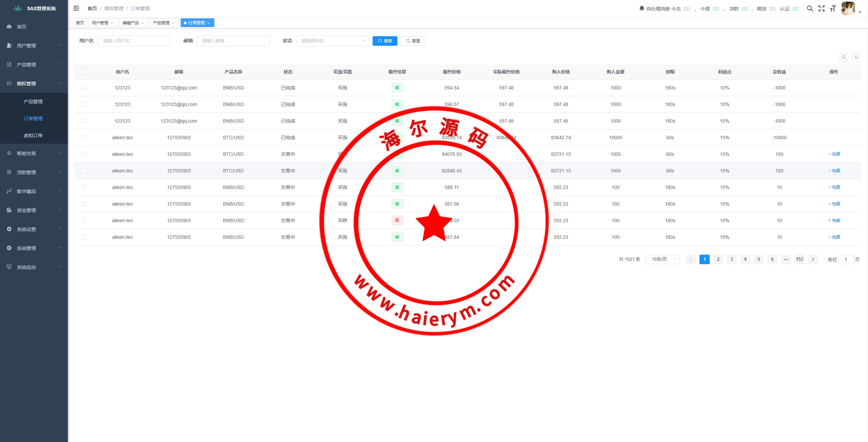
Task: Hide search bar with the round search icon
Action: pyautogui.click(x=843, y=57)
